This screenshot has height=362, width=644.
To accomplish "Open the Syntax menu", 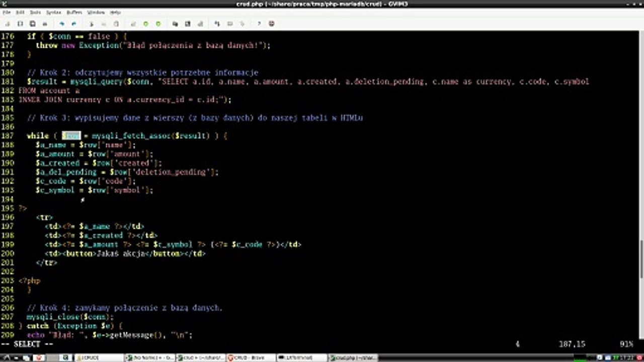I will coord(53,12).
